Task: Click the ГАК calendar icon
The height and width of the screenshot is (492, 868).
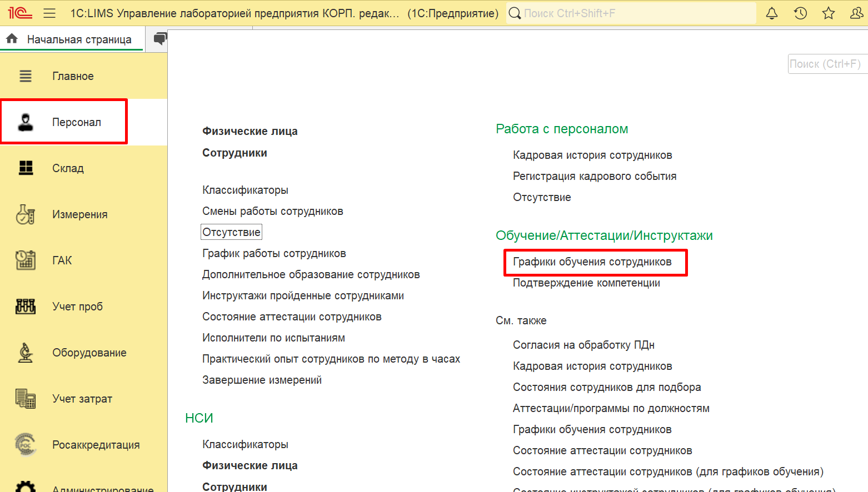Action: pos(26,260)
